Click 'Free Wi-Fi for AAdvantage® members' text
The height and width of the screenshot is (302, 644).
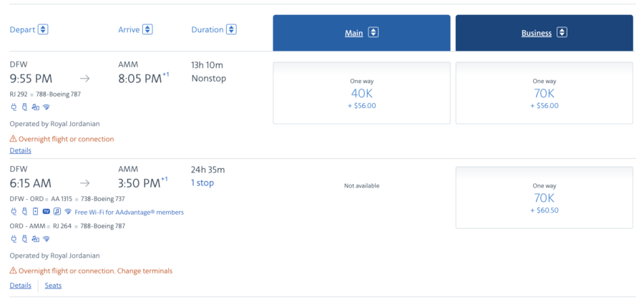[x=130, y=213]
